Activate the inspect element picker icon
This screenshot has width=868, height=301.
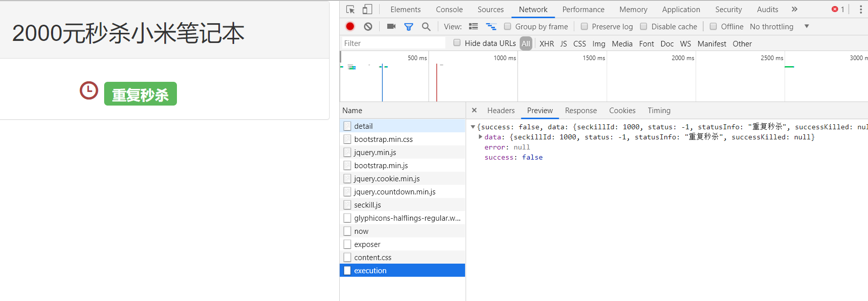click(x=350, y=10)
